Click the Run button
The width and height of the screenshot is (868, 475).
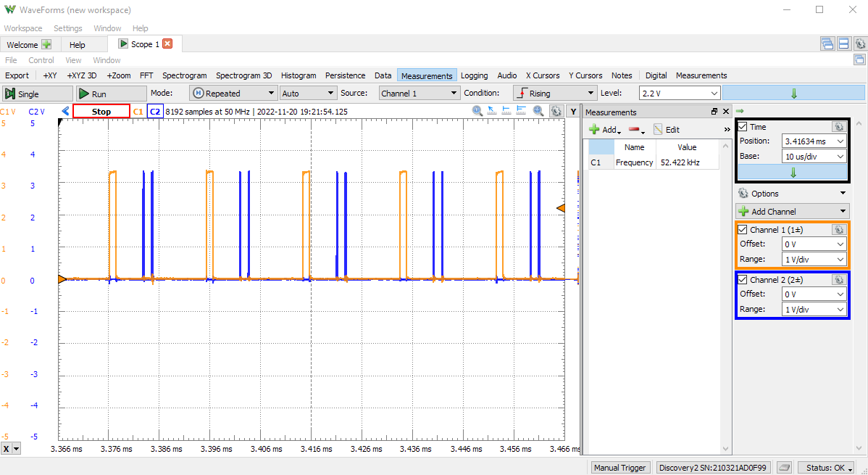click(x=111, y=94)
